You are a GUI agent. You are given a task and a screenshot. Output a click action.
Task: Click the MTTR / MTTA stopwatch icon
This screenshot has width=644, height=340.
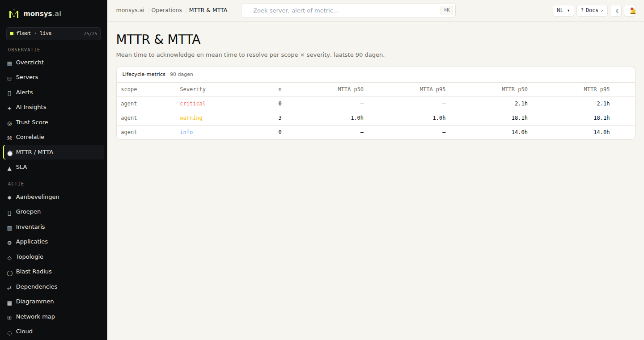[x=9, y=153]
